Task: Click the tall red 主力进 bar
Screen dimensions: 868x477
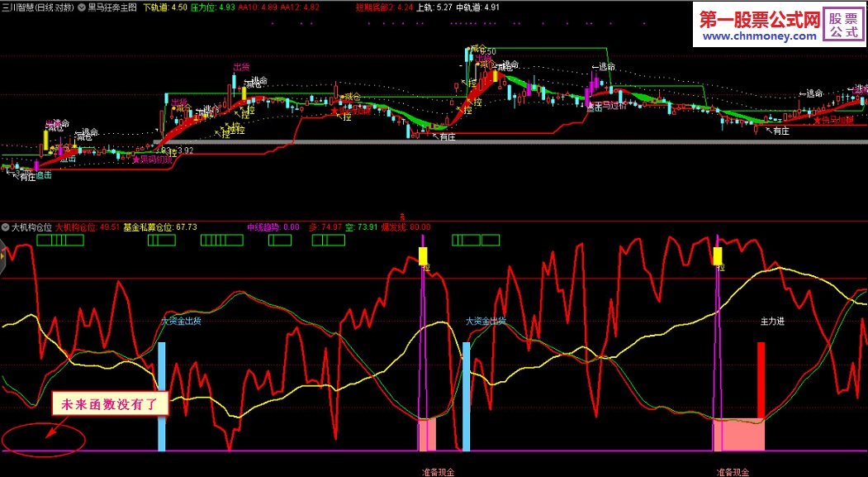Action: (x=761, y=380)
